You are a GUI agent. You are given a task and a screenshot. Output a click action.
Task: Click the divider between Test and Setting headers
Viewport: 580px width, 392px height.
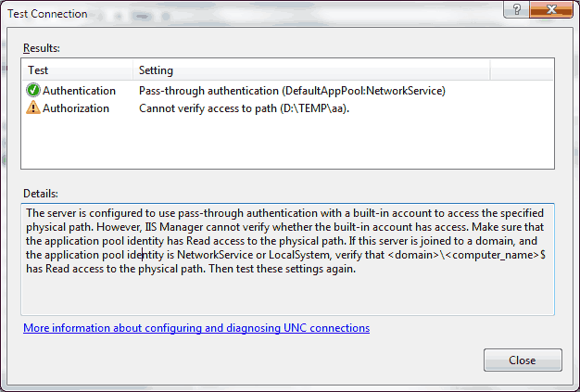tap(132, 70)
